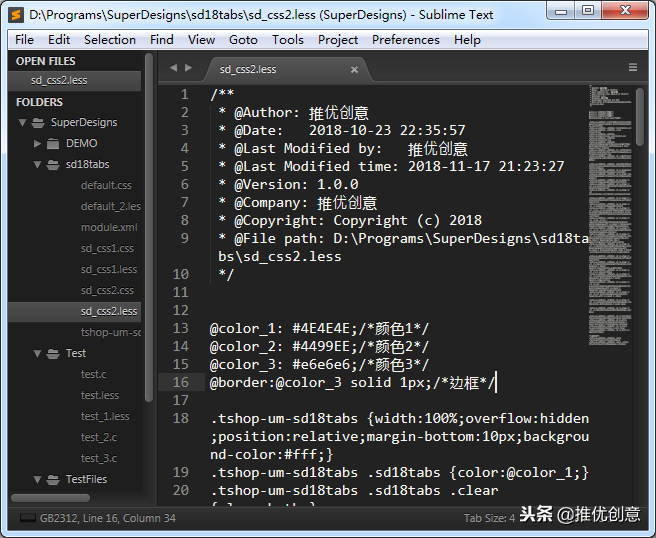Open module.xml in the sidebar
656x538 pixels.
coord(109,228)
